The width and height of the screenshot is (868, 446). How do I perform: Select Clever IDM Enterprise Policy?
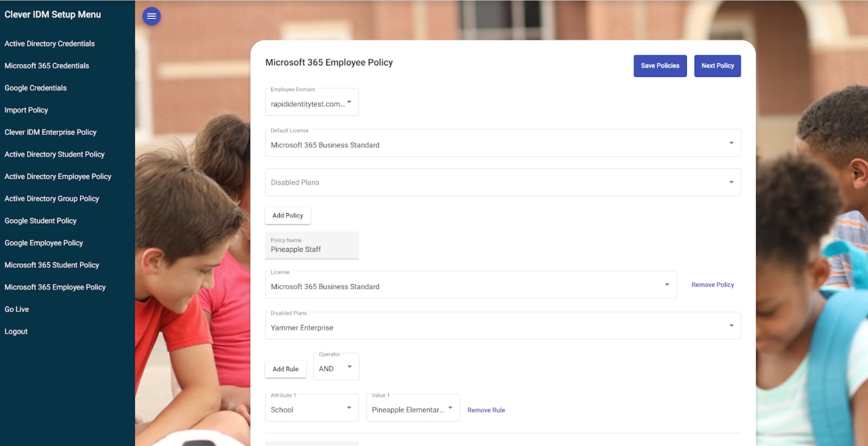[50, 132]
